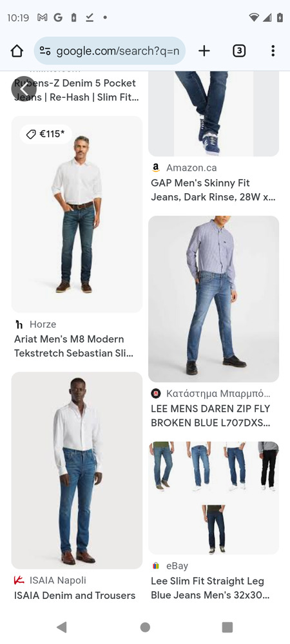Tap the back arrow overlay on results

pyautogui.click(x=24, y=89)
